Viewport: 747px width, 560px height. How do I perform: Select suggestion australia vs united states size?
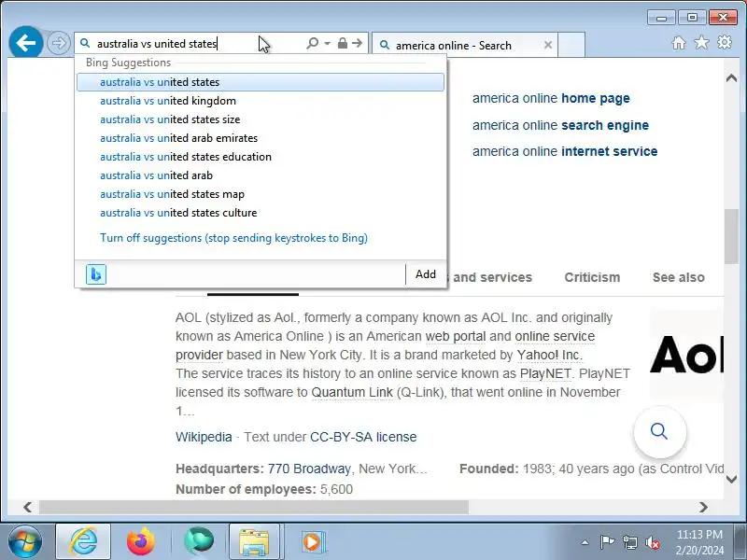pos(261,119)
